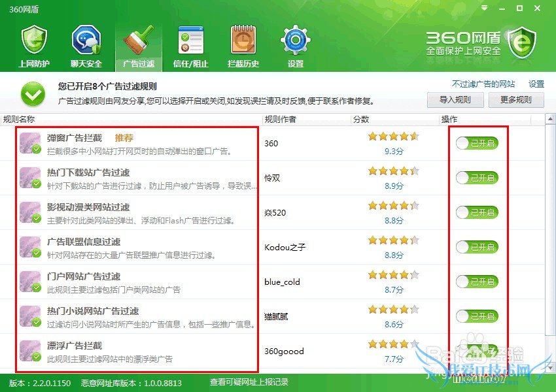Click the 漂浮广告拦截 rule icon

pyautogui.click(x=30, y=351)
